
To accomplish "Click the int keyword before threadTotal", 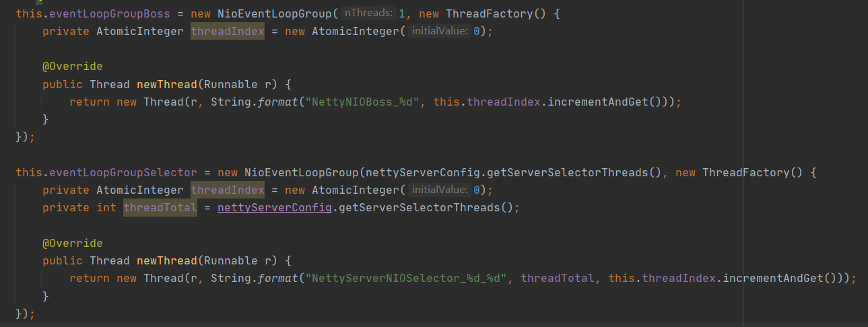I will tap(106, 208).
